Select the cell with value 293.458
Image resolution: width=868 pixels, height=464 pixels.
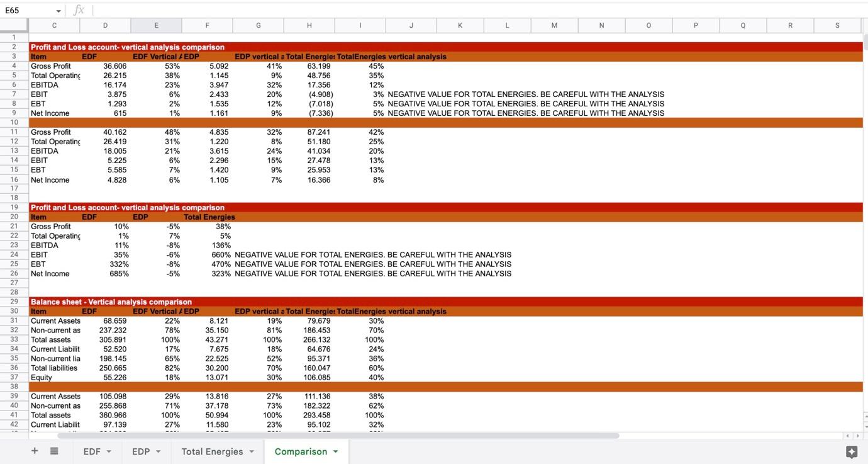tap(309, 416)
